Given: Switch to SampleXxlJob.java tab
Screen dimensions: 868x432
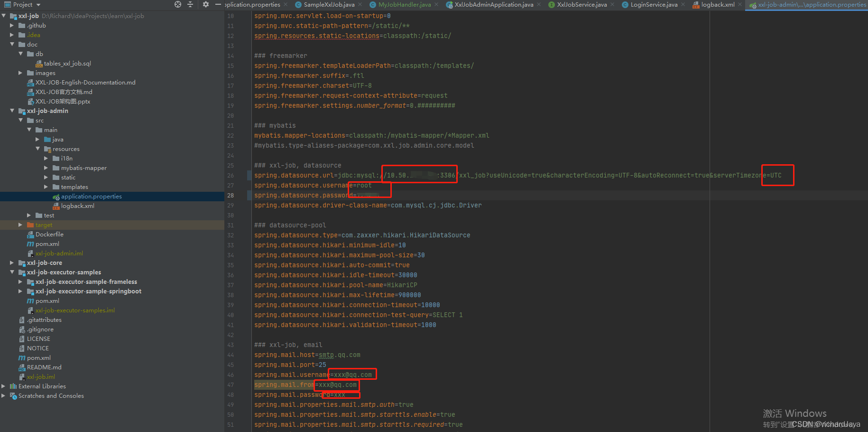Looking at the screenshot, I should 329,5.
